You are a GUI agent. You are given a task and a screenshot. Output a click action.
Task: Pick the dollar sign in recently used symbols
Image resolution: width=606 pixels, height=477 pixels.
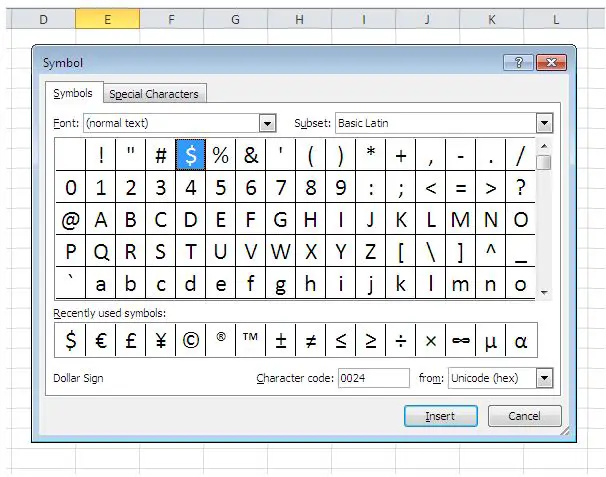(70, 340)
